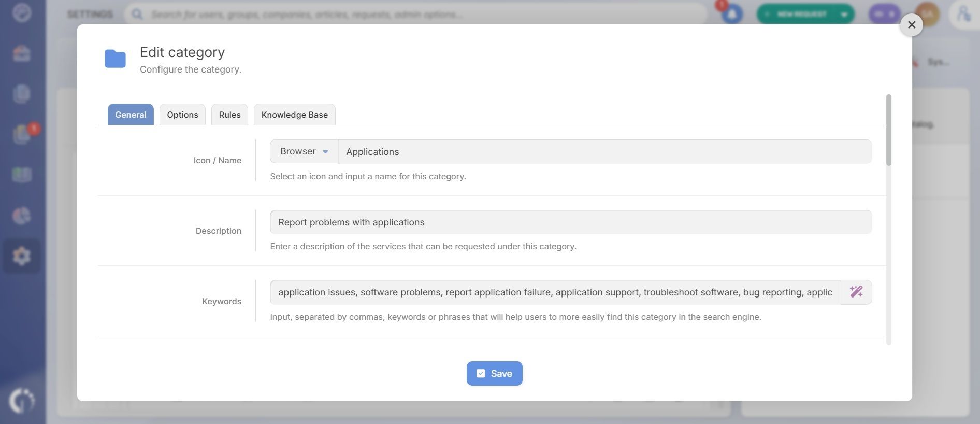Click the 'Keywords' label
This screenshot has height=424, width=980.
tap(222, 301)
